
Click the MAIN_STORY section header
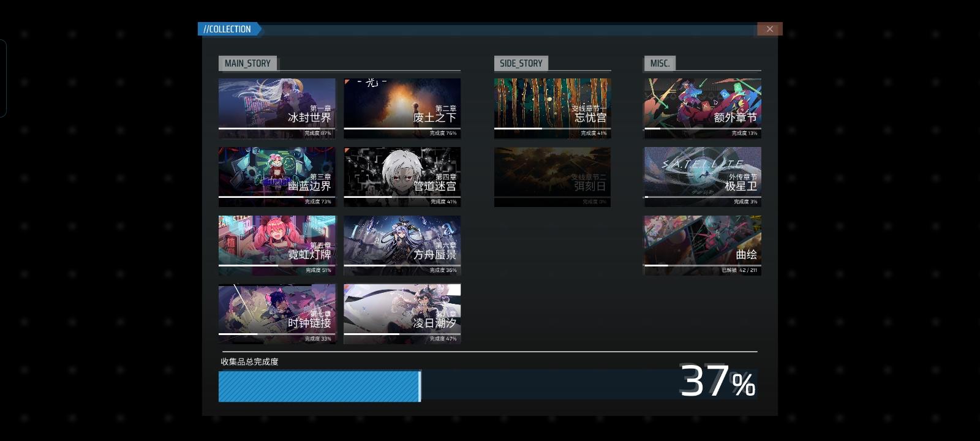247,63
